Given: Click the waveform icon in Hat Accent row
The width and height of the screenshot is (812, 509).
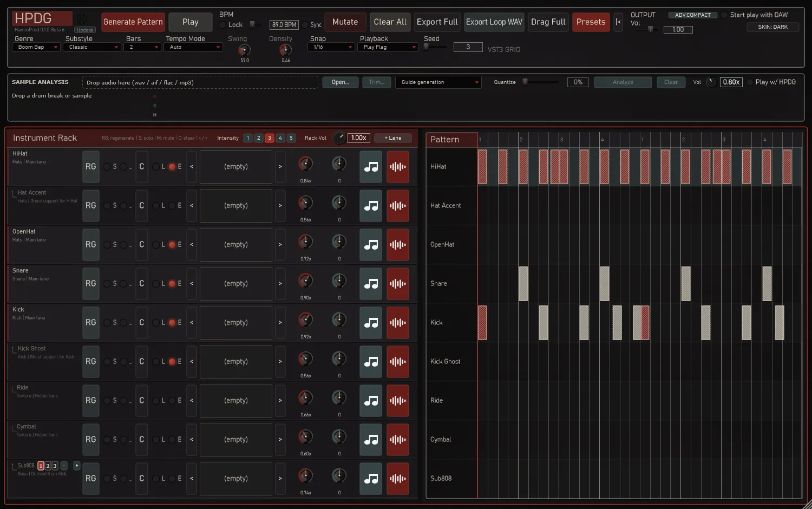Looking at the screenshot, I should [x=398, y=206].
